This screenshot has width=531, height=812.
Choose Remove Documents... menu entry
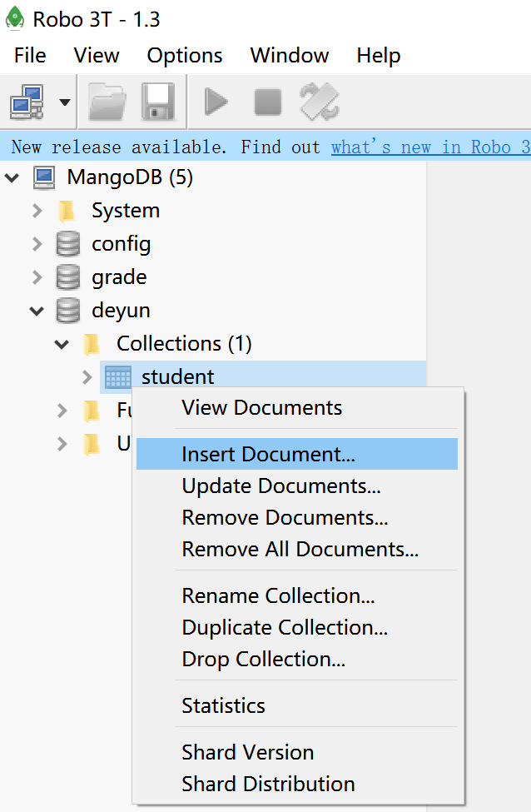point(297,517)
